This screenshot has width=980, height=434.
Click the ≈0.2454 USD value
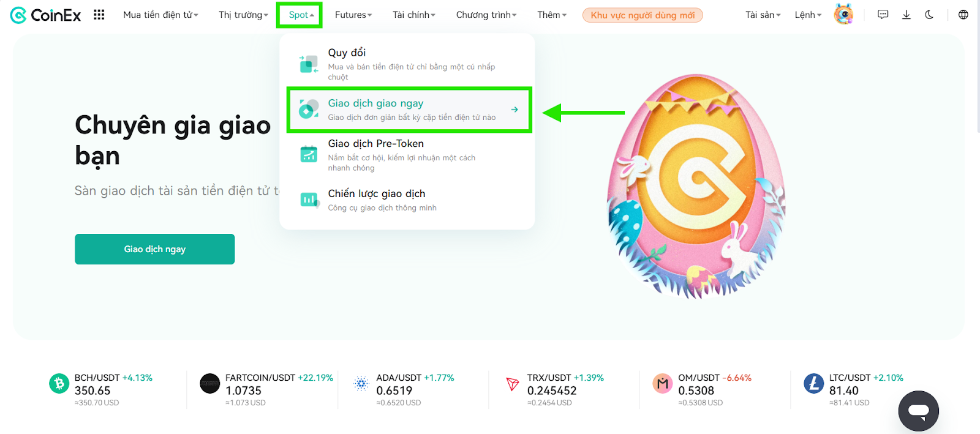(x=549, y=403)
